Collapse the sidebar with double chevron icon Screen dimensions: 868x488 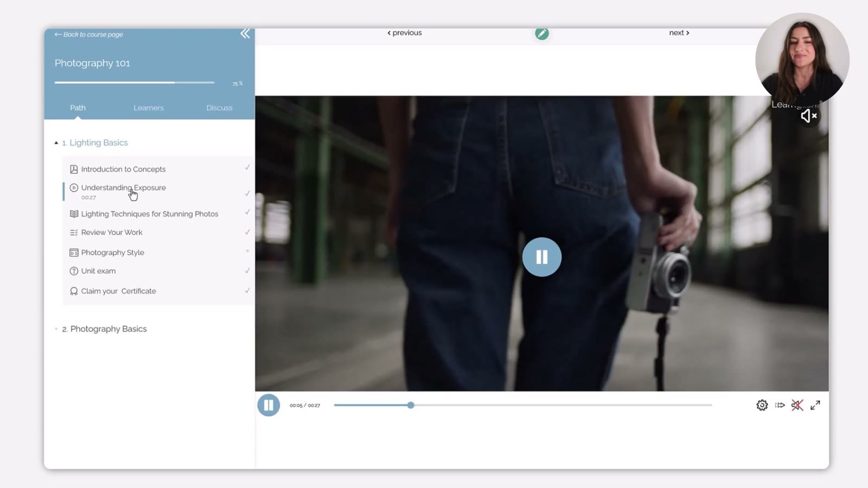click(x=245, y=34)
